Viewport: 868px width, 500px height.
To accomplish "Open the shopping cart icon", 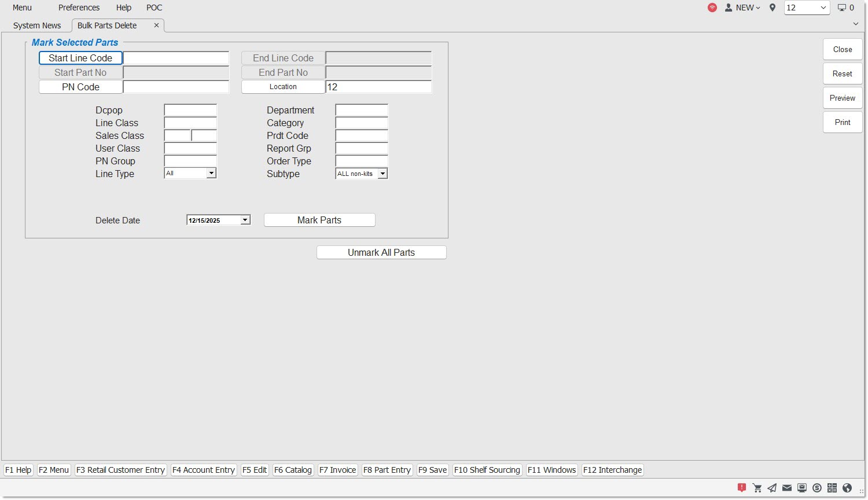I will pos(757,488).
